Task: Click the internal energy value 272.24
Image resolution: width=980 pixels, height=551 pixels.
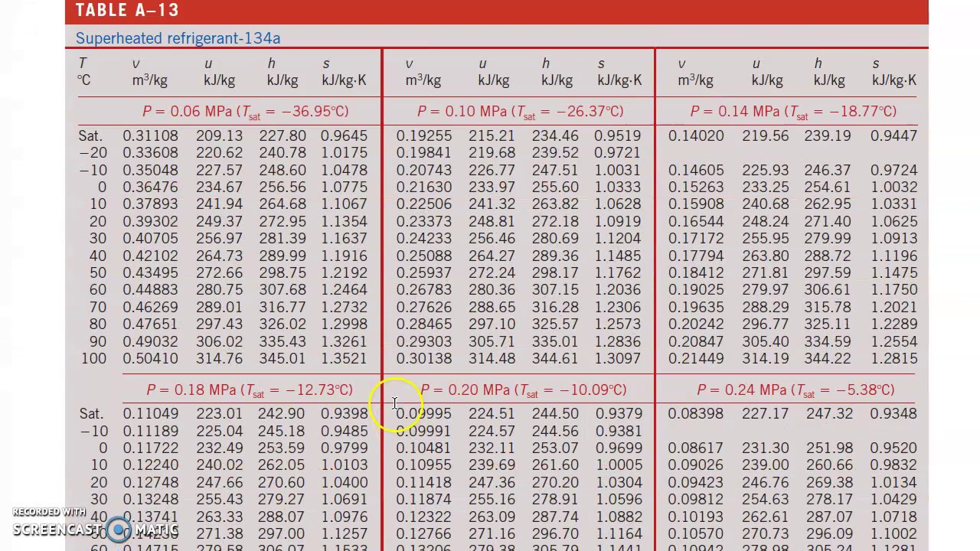Action: (492, 273)
